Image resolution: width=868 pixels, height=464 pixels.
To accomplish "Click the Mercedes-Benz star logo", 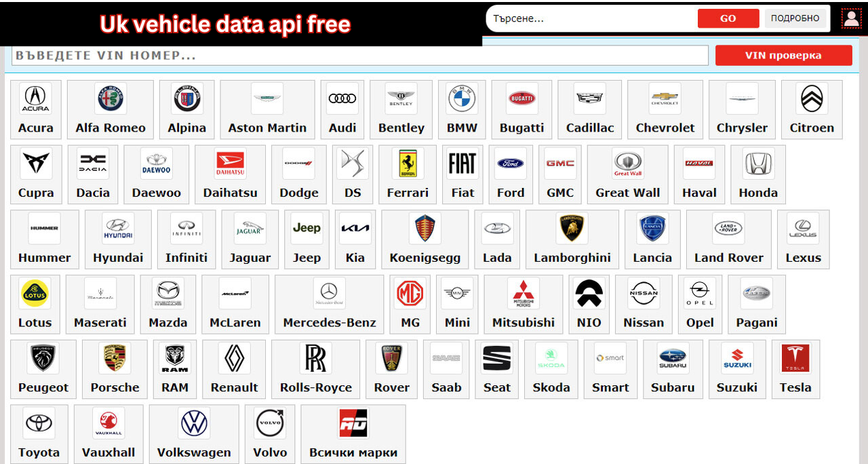I will click(329, 293).
